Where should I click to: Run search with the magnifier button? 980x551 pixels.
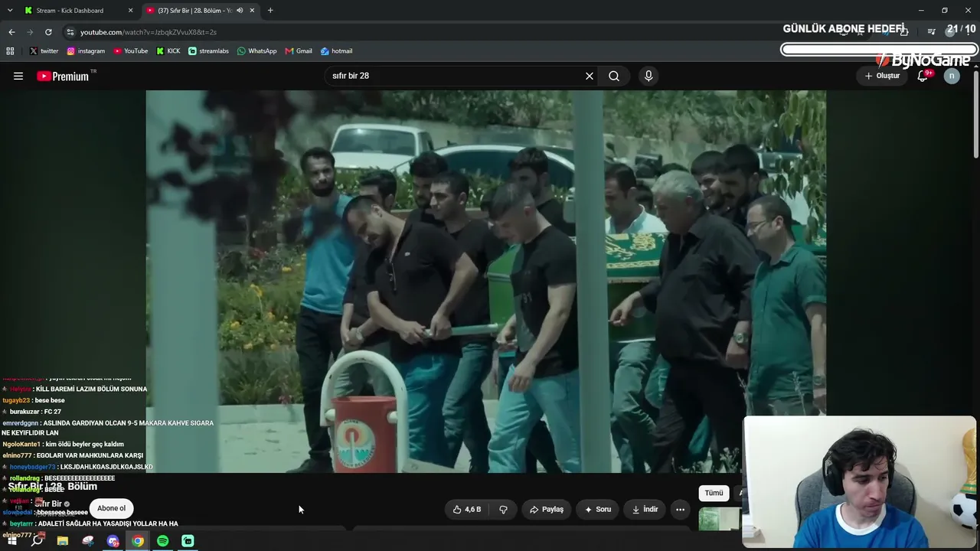pos(614,76)
